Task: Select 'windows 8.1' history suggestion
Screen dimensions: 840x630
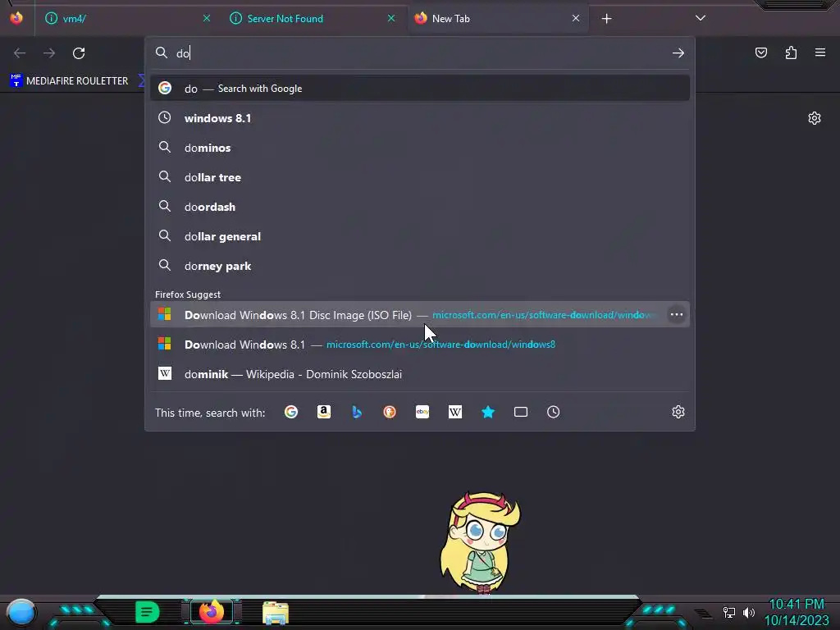Action: 420,118
